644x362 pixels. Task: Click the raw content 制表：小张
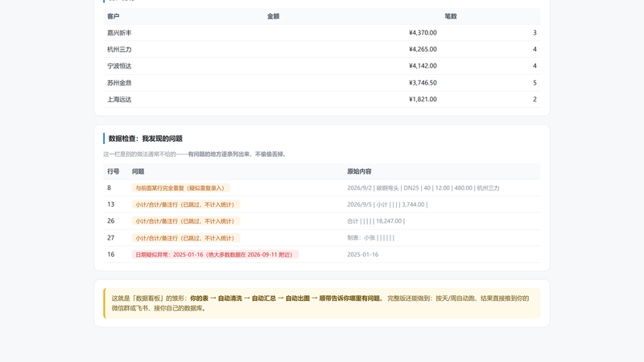(x=370, y=237)
